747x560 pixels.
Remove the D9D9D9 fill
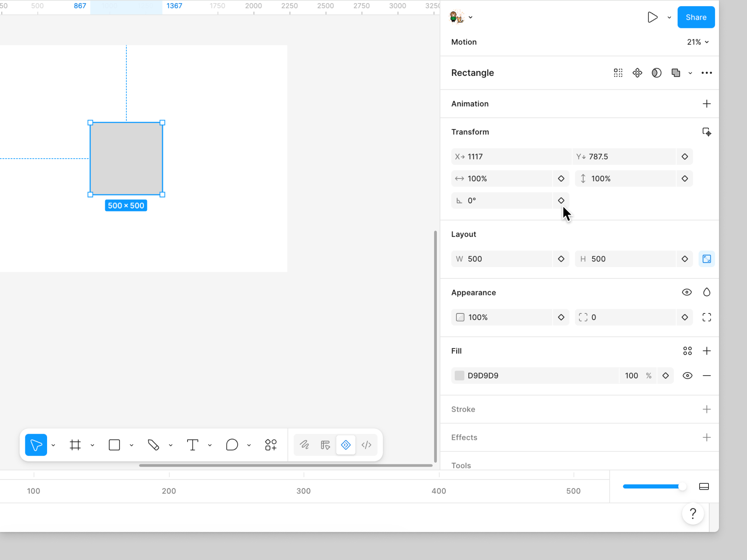coord(707,376)
